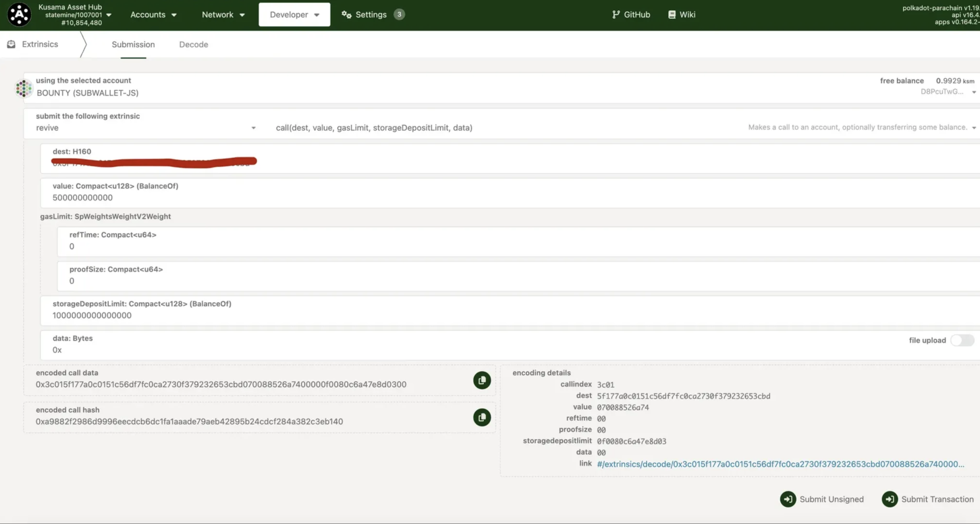This screenshot has width=980, height=524.
Task: Click the Wiki book icon
Action: tap(672, 14)
